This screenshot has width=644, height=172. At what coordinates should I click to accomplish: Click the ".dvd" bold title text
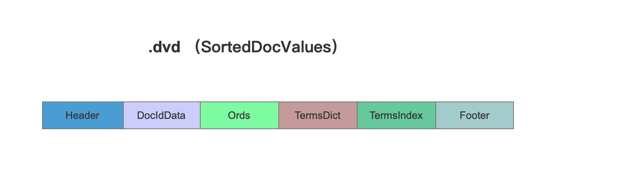pos(164,47)
